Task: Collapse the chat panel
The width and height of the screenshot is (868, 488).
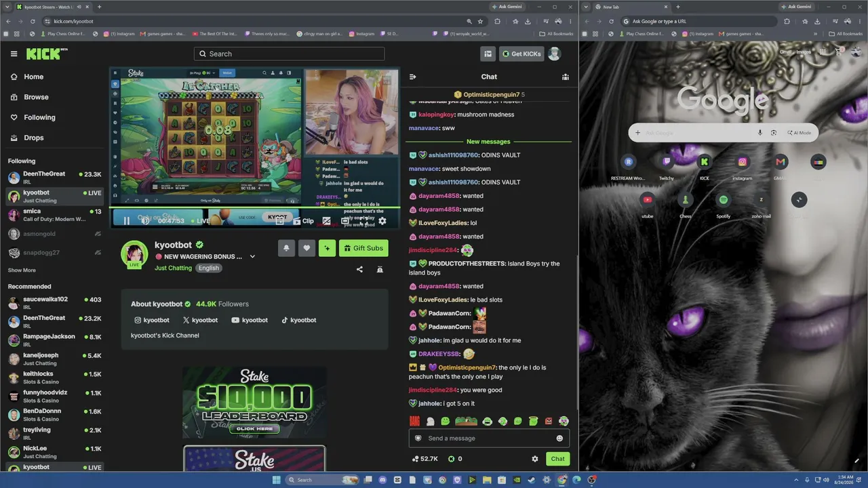Action: click(413, 77)
